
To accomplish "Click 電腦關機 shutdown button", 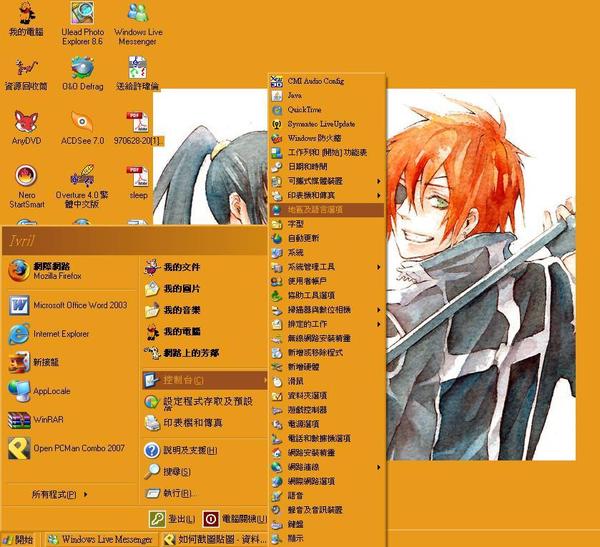I will click(235, 519).
